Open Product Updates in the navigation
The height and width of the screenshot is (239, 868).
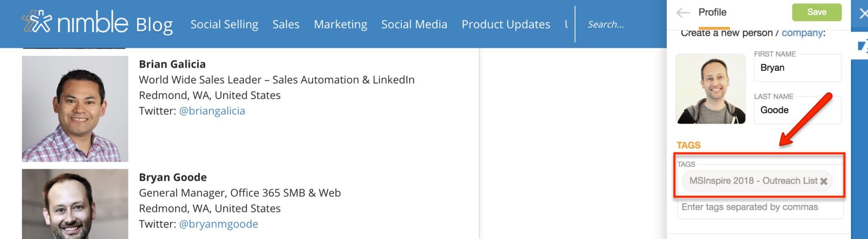(506, 25)
